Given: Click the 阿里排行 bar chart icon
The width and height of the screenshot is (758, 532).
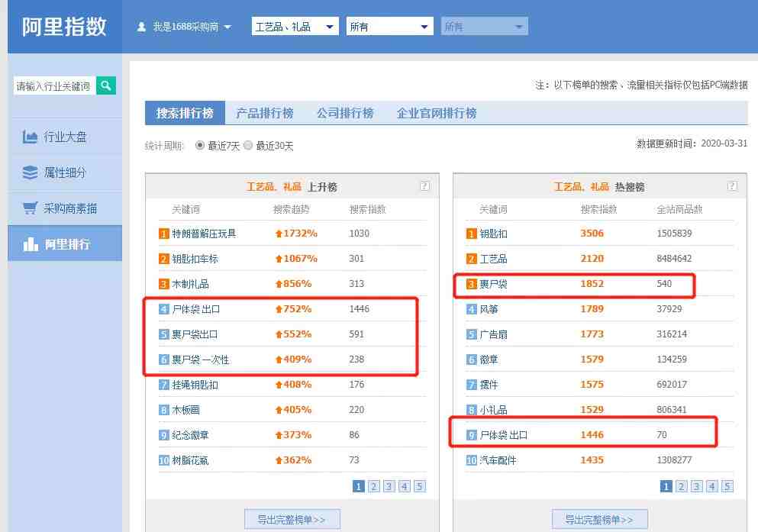Looking at the screenshot, I should coord(31,244).
